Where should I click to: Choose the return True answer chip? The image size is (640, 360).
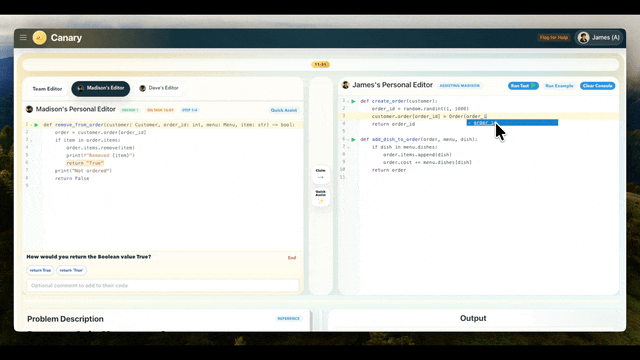[40, 270]
